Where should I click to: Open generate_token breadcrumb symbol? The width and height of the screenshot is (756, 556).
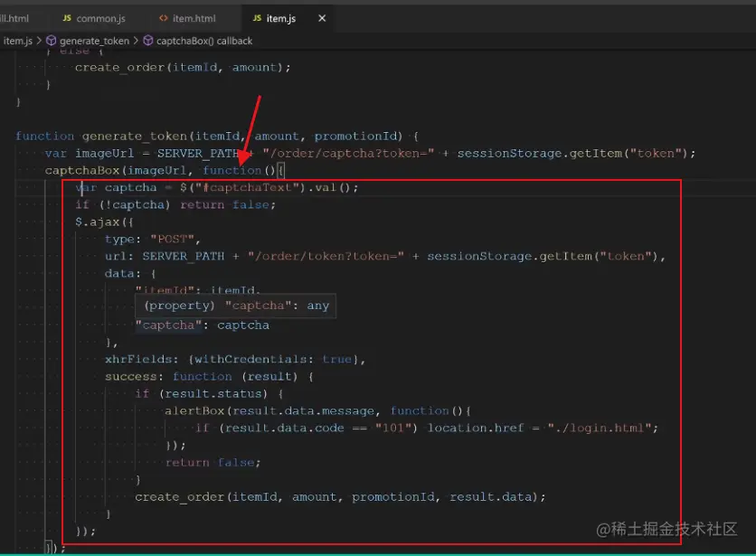pyautogui.click(x=94, y=41)
